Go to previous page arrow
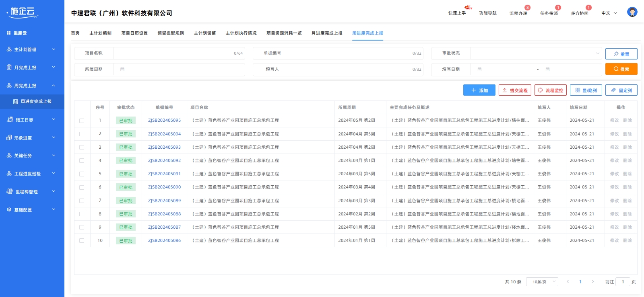 click(568, 282)
